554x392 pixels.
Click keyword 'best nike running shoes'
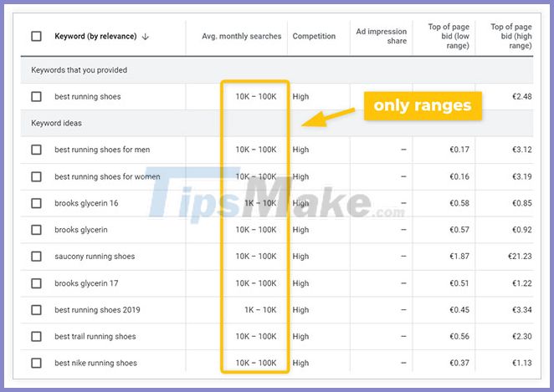[x=95, y=363]
